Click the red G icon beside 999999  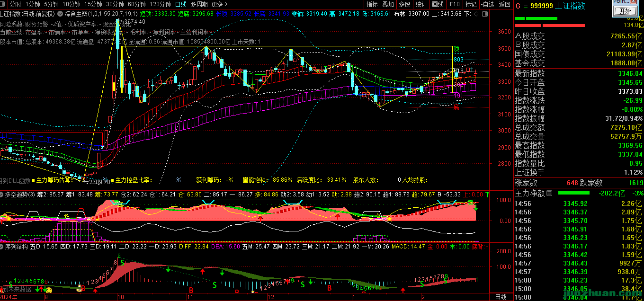pyautogui.click(x=518, y=6)
